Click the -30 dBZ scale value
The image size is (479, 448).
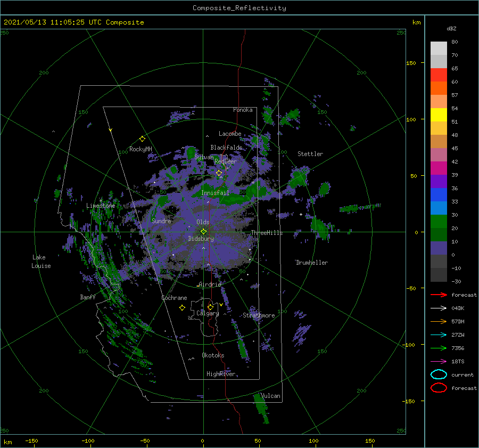tap(456, 281)
